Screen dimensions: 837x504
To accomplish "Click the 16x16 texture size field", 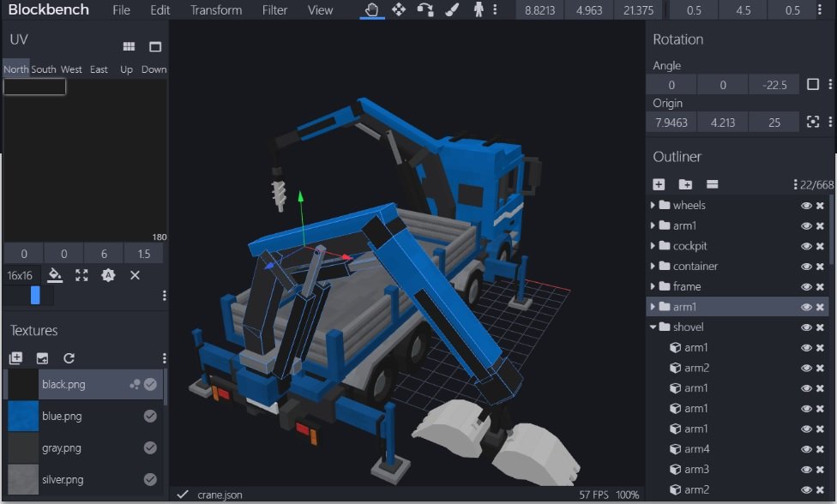I will [x=21, y=275].
